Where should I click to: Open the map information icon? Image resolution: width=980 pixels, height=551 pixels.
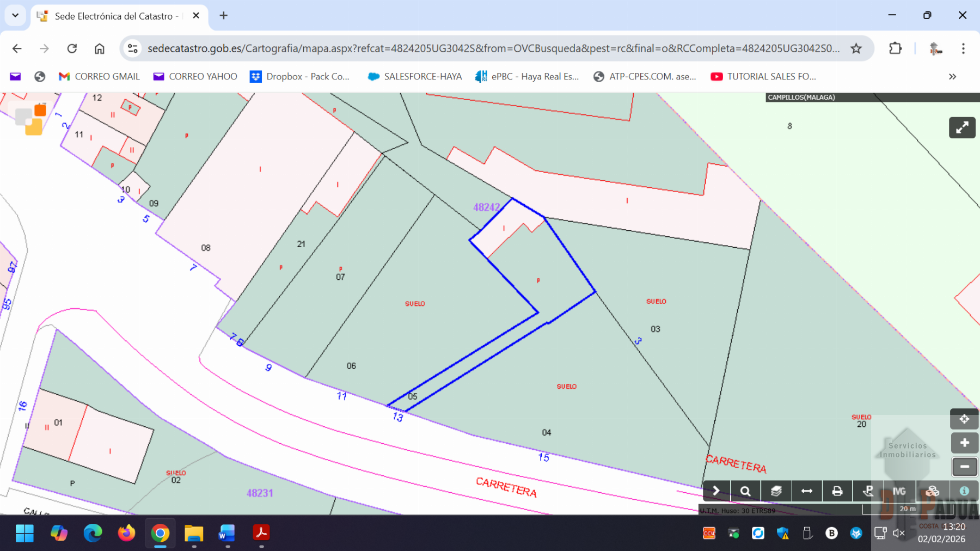click(x=964, y=491)
